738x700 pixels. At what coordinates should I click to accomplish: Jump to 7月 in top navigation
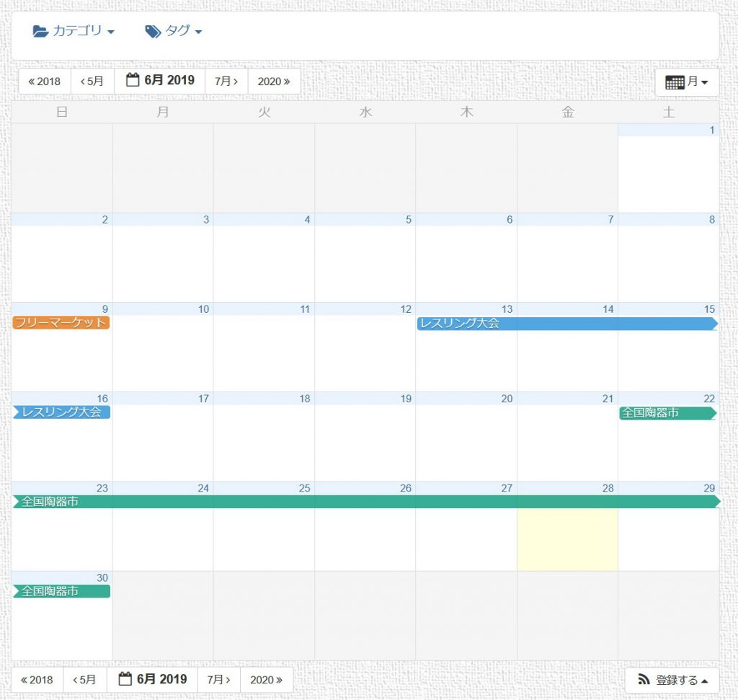[226, 81]
